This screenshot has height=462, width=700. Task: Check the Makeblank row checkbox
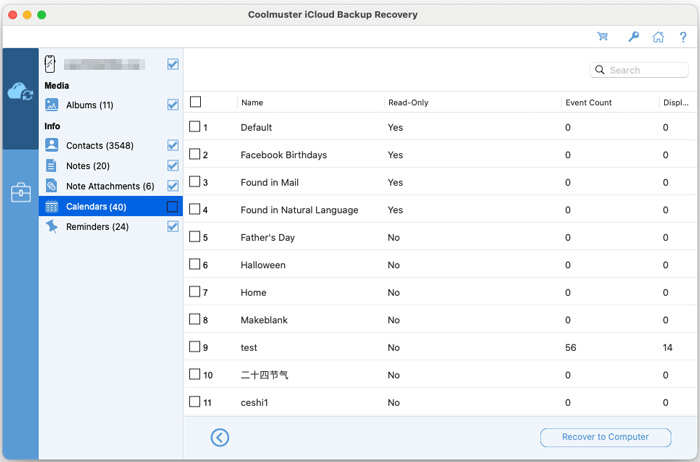[194, 319]
